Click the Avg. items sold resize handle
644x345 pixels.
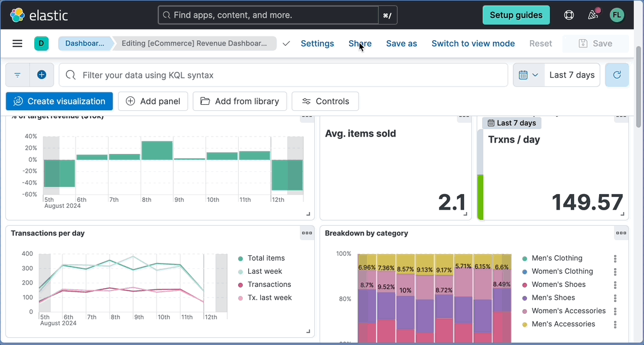[465, 214]
